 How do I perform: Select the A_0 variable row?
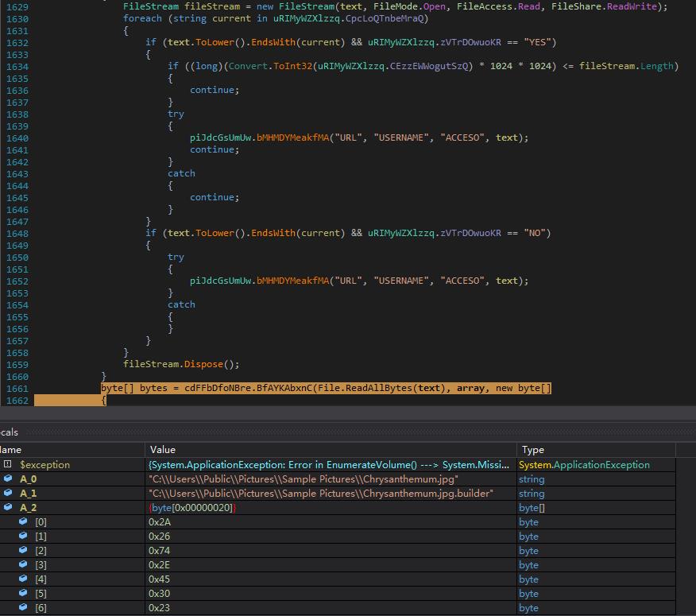[x=338, y=478]
